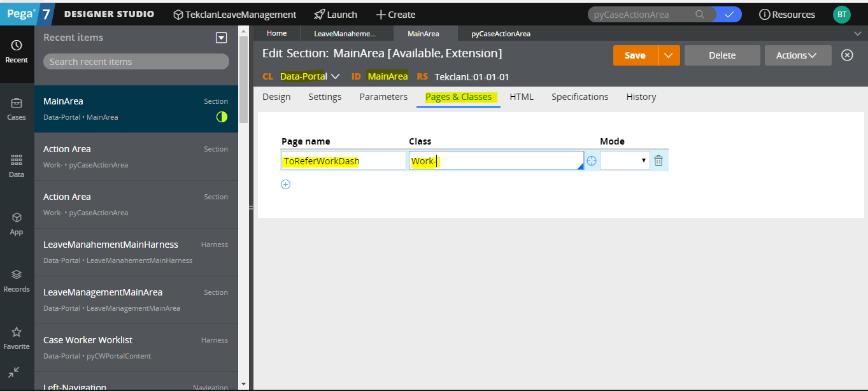
Task: Switch to the pyCaseActionArea tab
Action: point(501,33)
